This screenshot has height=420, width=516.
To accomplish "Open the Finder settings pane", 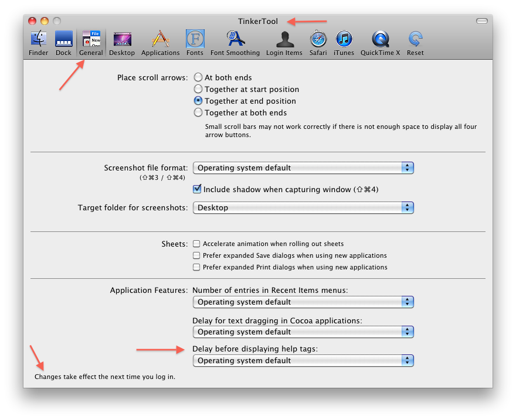I will [x=39, y=43].
